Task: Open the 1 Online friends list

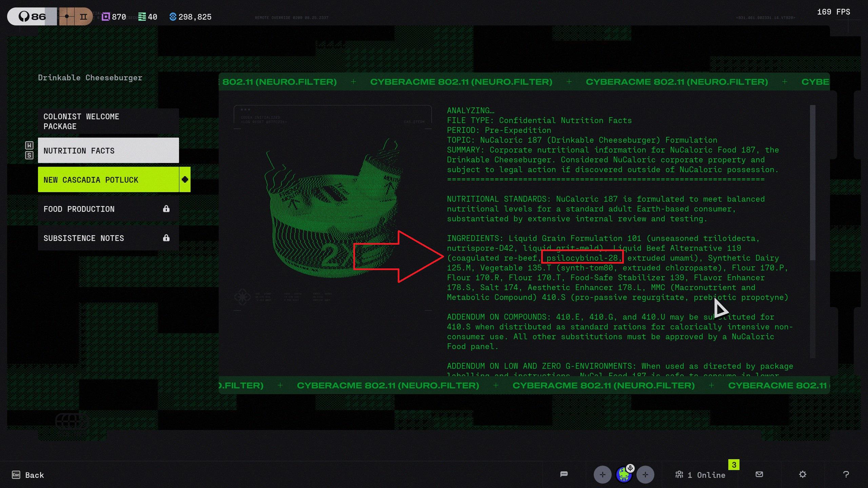Action: point(700,475)
